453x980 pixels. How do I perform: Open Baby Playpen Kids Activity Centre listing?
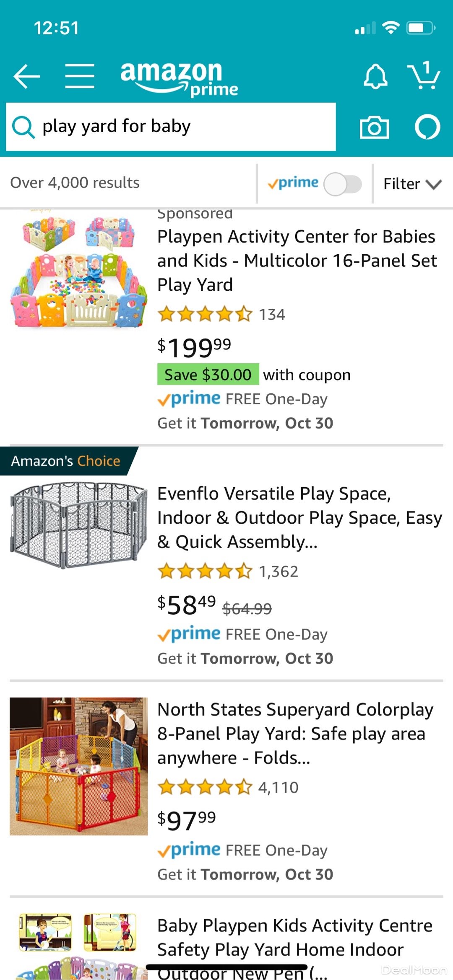tap(294, 937)
